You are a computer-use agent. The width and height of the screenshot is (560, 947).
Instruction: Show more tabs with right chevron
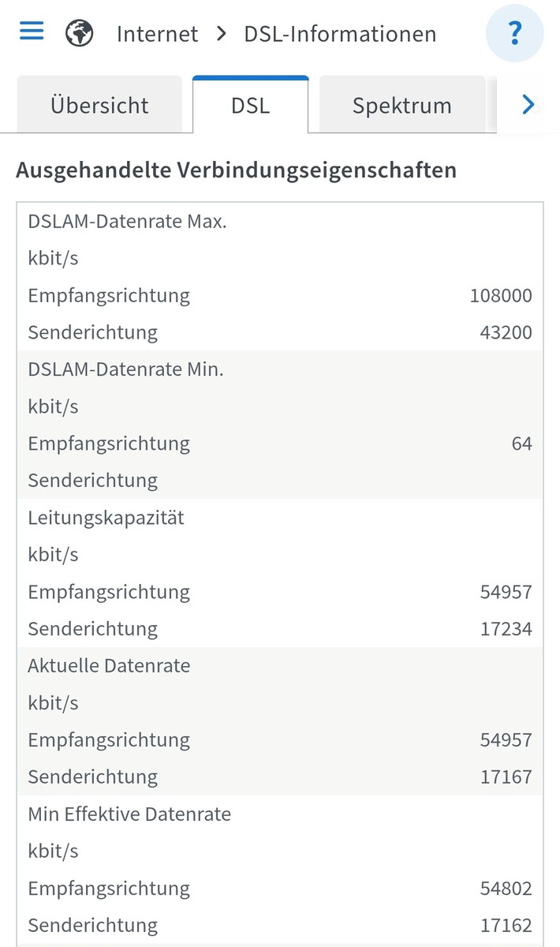point(528,104)
